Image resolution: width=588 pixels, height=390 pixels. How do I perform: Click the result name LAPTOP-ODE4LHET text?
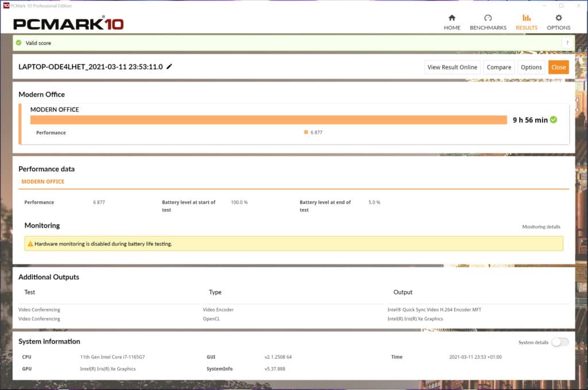[91, 67]
